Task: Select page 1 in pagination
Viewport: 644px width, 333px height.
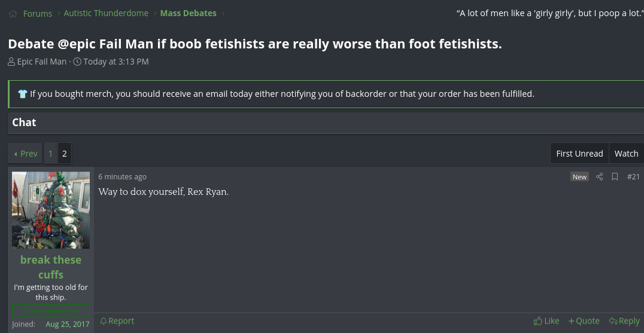Action: [x=50, y=154]
